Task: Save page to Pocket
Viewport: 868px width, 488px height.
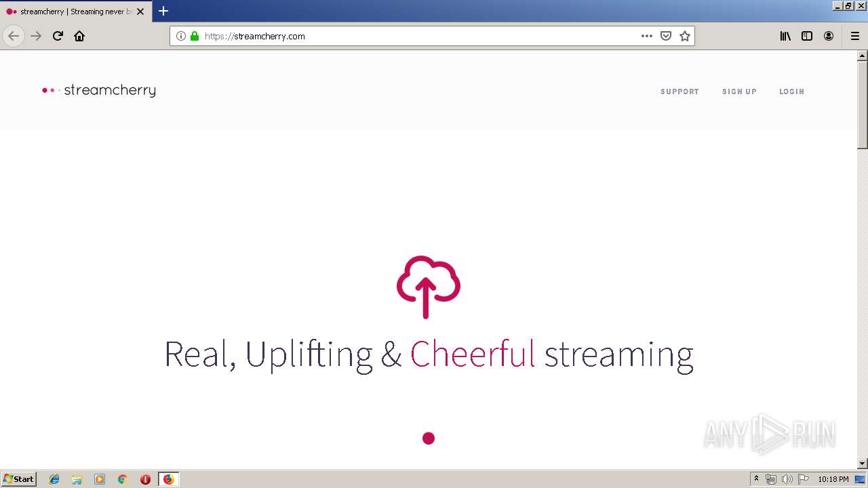Action: (666, 36)
